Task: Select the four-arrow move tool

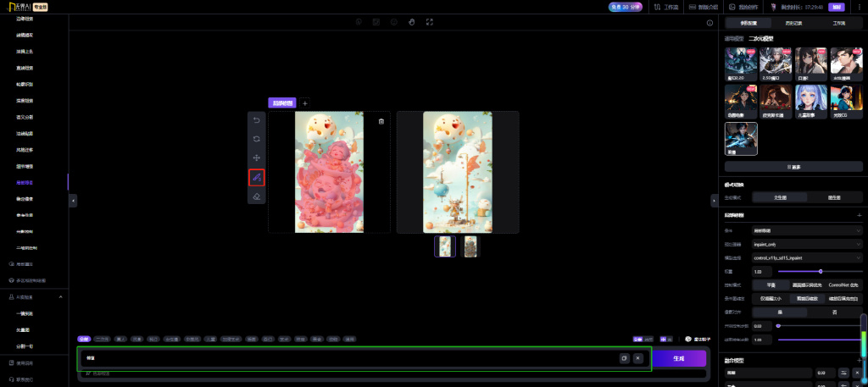Action: (256, 158)
